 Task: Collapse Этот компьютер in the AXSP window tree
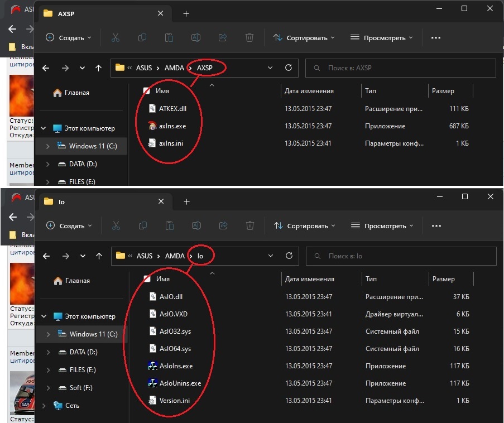[x=44, y=128]
